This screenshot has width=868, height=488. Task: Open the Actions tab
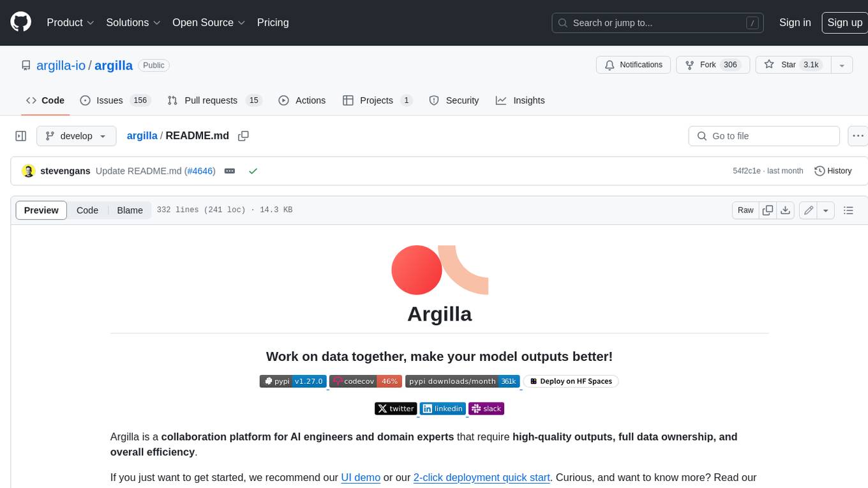click(x=302, y=100)
